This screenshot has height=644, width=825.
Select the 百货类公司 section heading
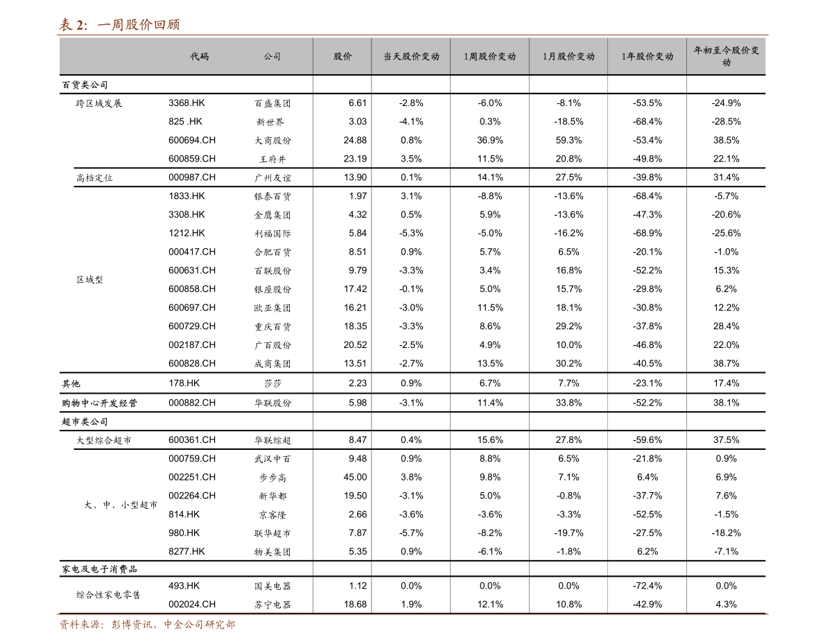tap(85, 85)
